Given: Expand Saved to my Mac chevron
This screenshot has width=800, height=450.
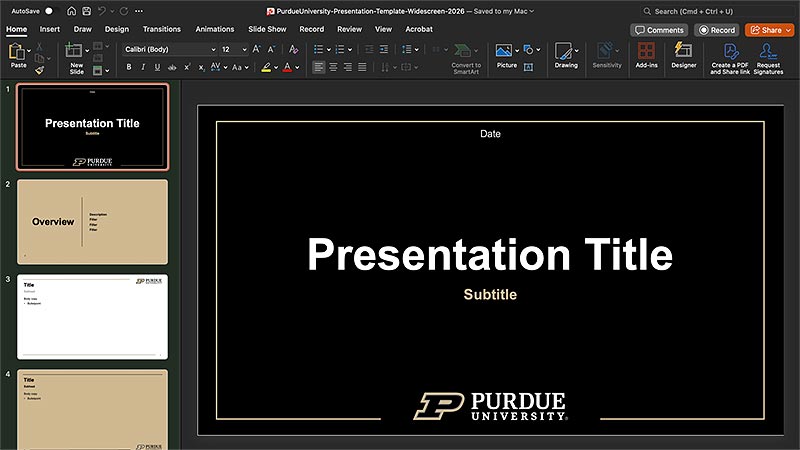Looking at the screenshot, I should 532,11.
